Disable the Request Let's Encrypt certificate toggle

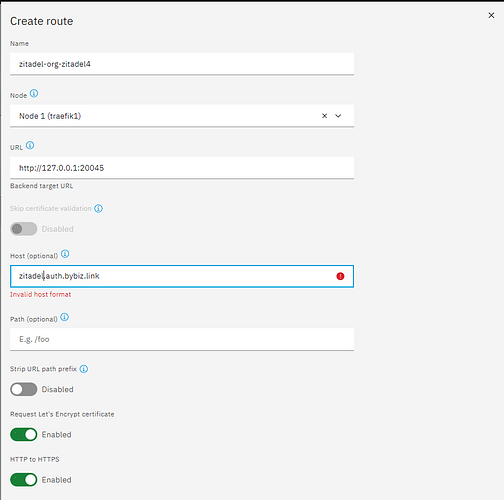24,435
